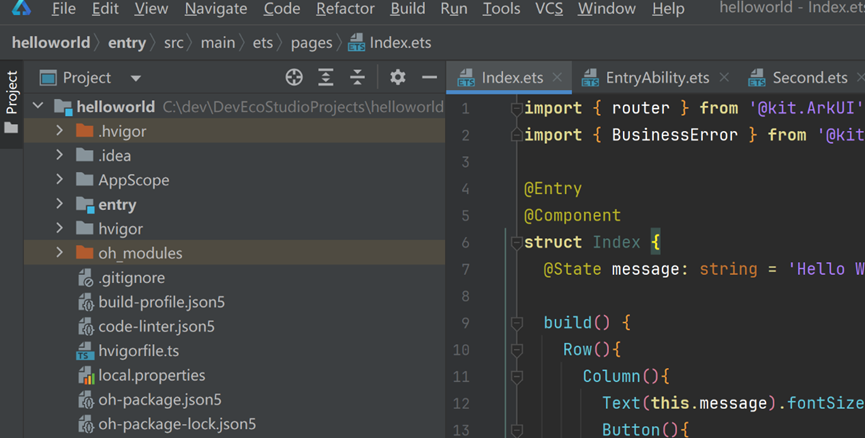The width and height of the screenshot is (865, 438).
Task: Click the DevEco Studio logo icon
Action: [x=22, y=7]
